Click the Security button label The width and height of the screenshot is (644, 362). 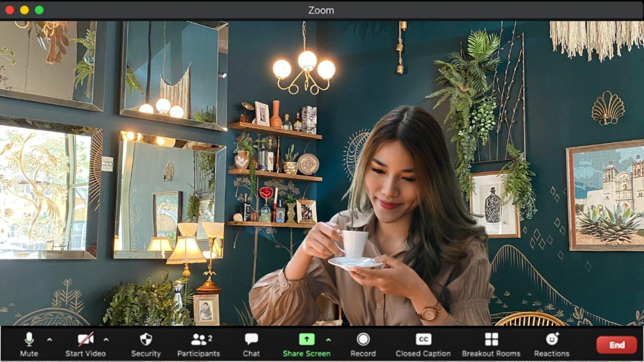(x=146, y=353)
